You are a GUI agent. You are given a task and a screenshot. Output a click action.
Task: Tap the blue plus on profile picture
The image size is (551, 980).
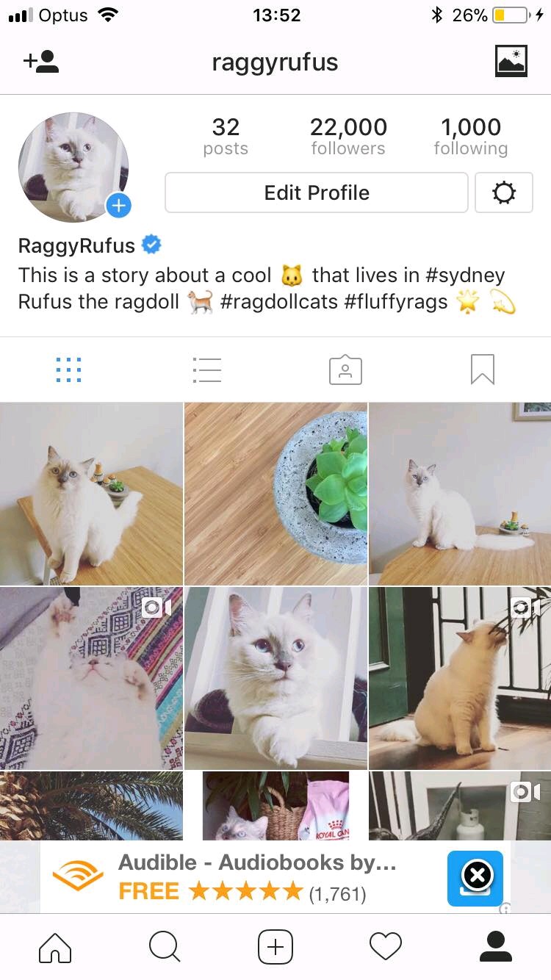coord(118,206)
